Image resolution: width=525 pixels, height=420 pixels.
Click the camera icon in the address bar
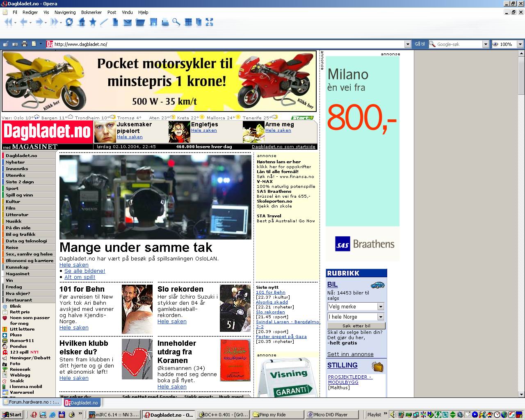coord(15,44)
